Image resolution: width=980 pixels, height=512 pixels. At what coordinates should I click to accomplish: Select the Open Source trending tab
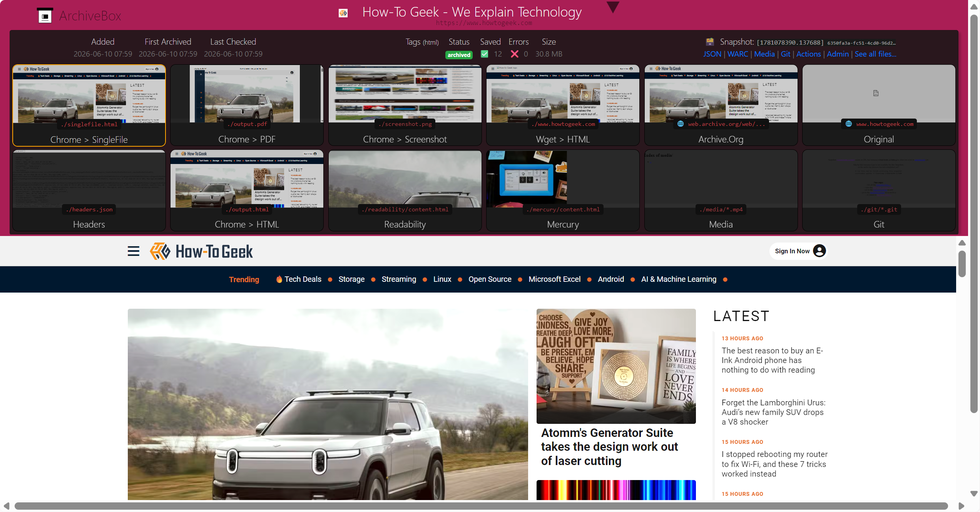[x=490, y=279]
